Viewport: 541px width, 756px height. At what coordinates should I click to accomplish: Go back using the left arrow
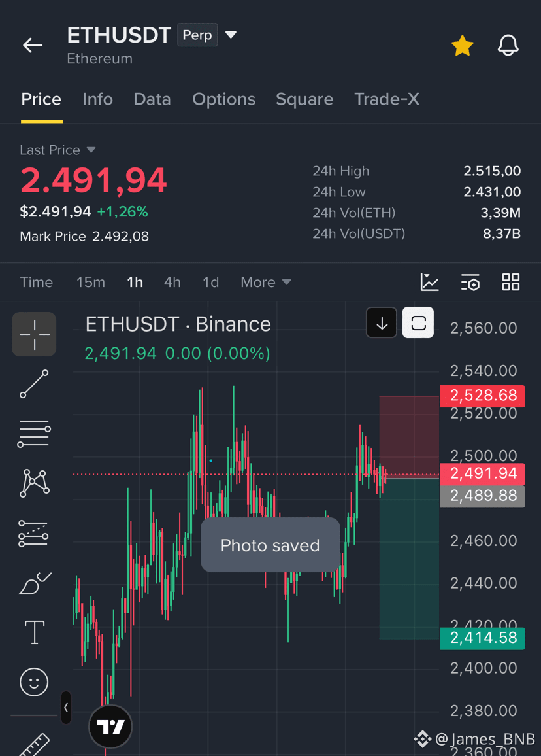pos(33,45)
